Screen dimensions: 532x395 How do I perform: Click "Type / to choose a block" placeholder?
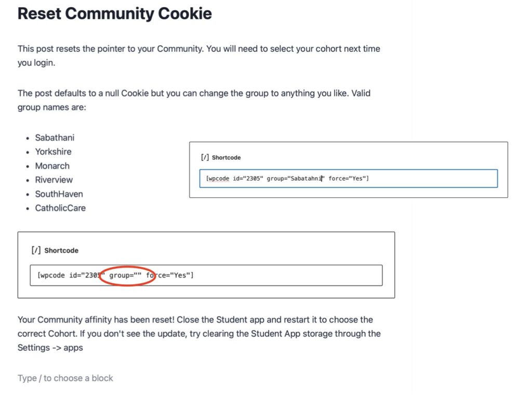tap(65, 378)
